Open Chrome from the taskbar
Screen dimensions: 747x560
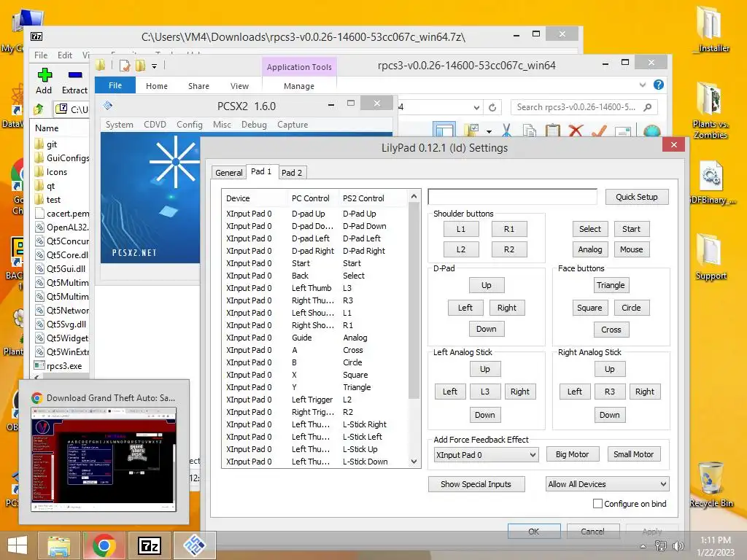[104, 545]
